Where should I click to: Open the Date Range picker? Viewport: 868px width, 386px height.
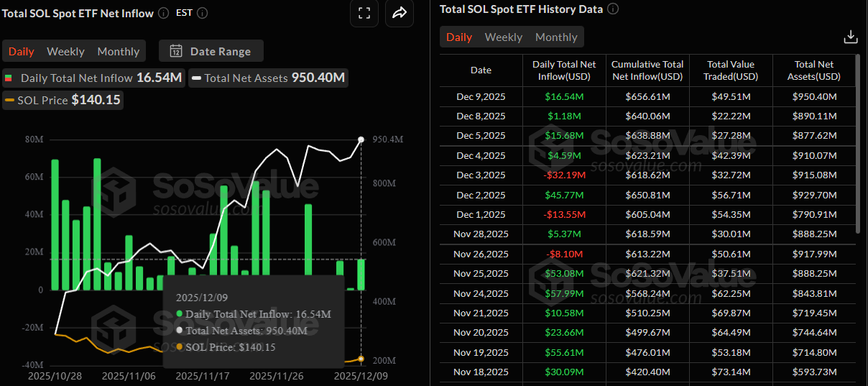(x=211, y=51)
